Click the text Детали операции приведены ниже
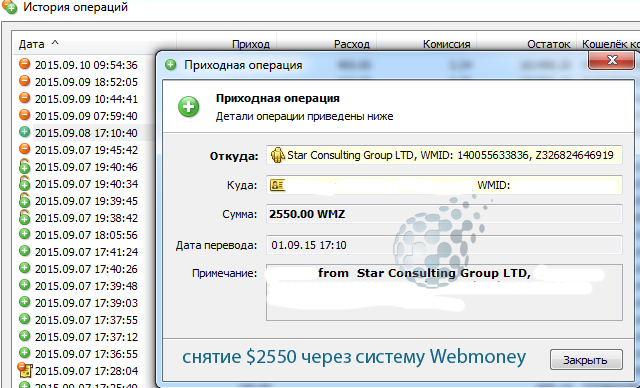This screenshot has height=388, width=640. tap(304, 116)
